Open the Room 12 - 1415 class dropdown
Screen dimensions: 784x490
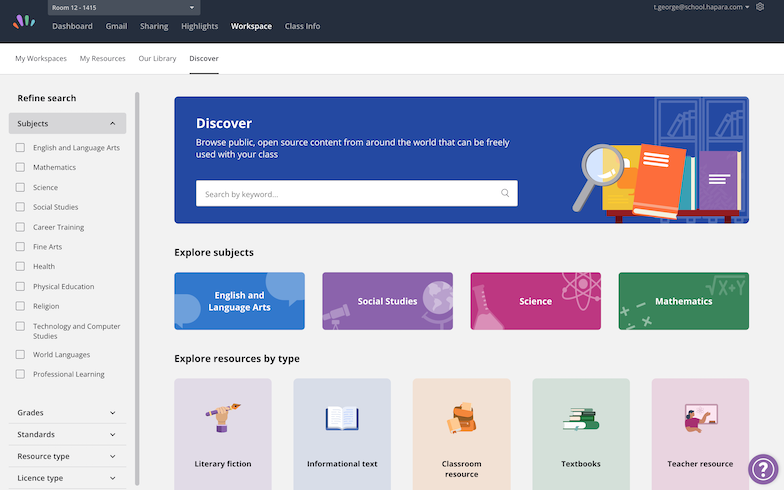124,8
